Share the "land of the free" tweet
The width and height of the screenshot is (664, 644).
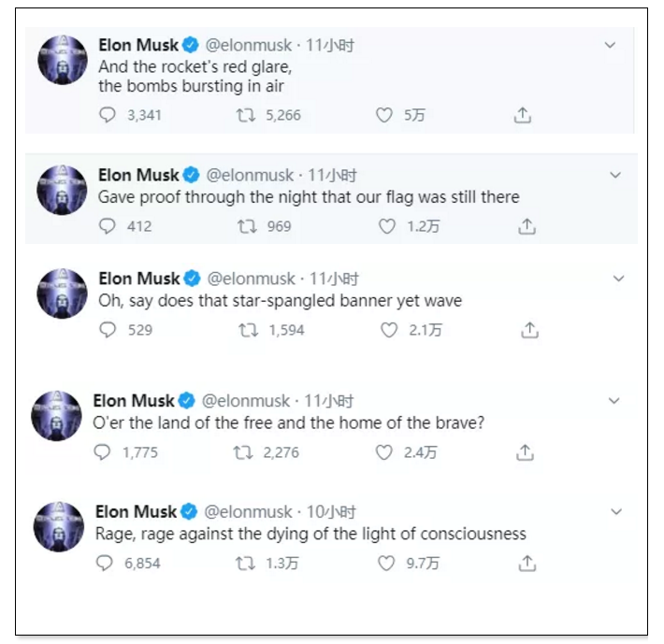click(526, 452)
